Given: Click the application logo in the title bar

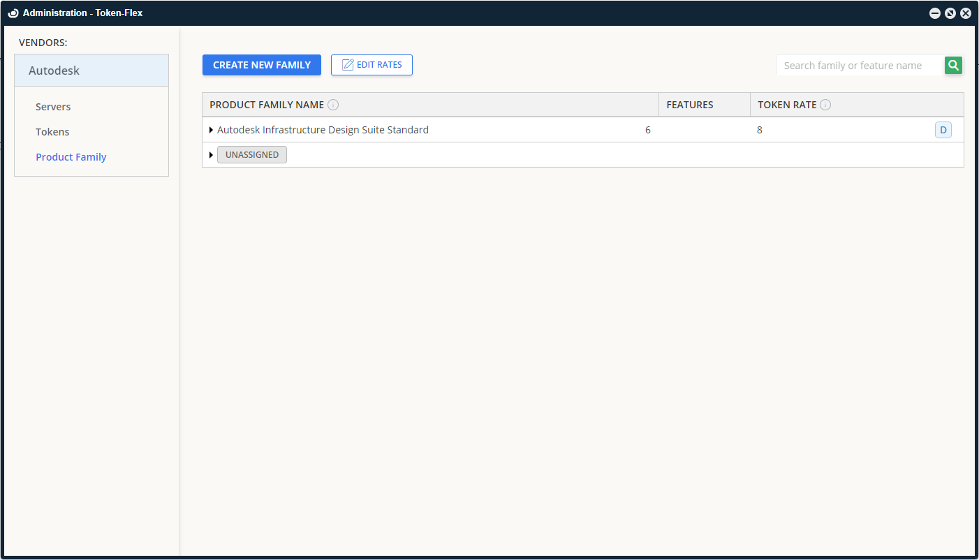Looking at the screenshot, I should [x=12, y=12].
